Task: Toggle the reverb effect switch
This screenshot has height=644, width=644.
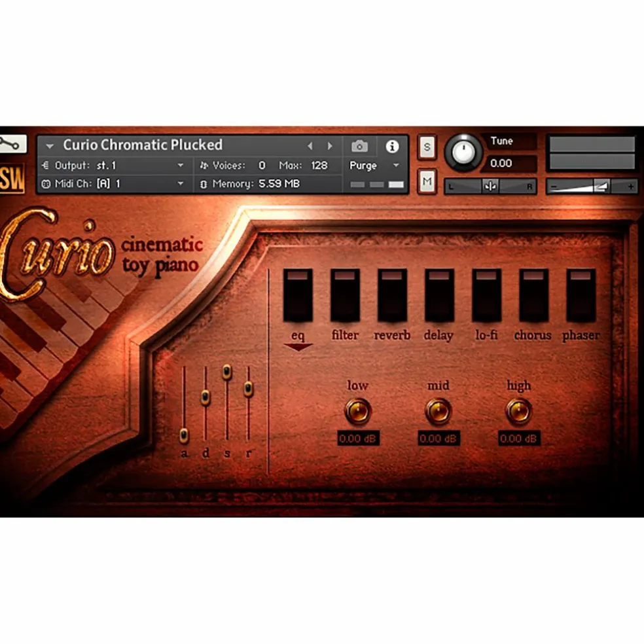Action: 392,295
